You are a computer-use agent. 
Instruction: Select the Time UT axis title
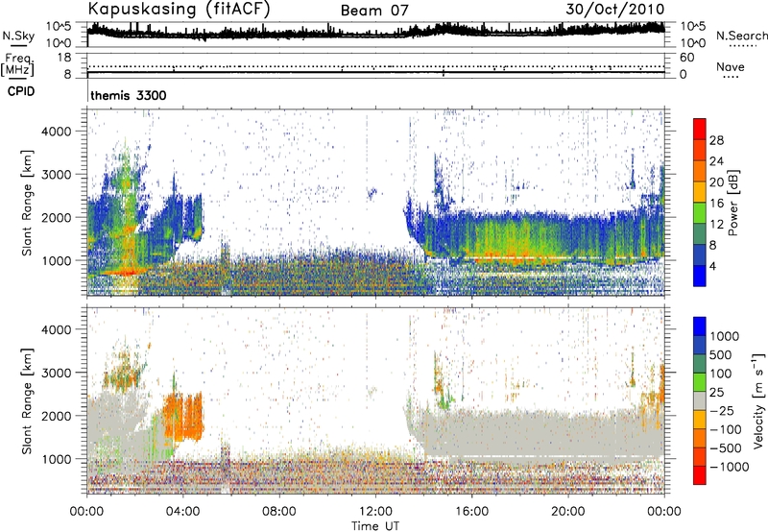click(375, 526)
